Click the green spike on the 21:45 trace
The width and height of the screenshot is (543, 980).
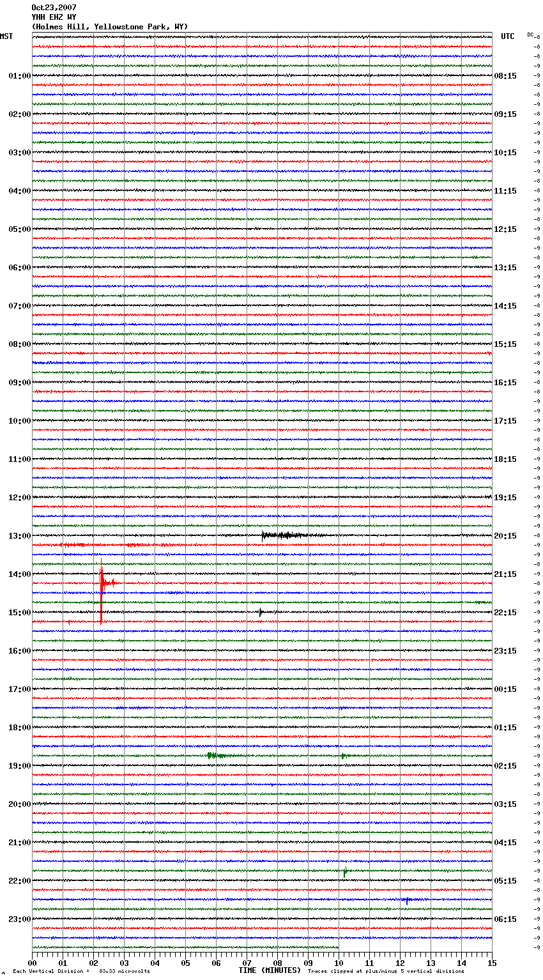pos(344,872)
